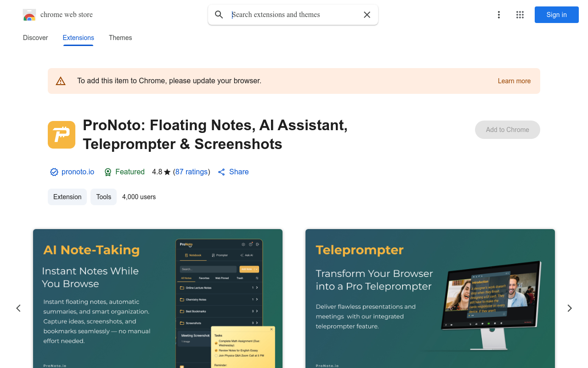The width and height of the screenshot is (588, 368).
Task: Click the 4.8 star rating
Action: pos(161,172)
